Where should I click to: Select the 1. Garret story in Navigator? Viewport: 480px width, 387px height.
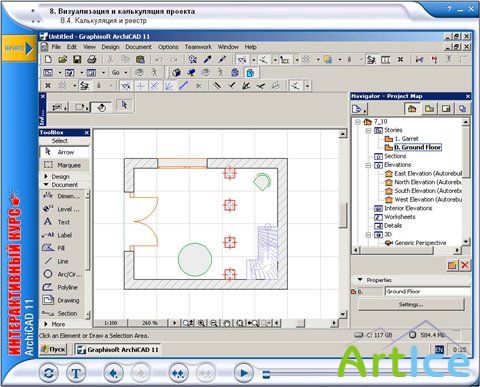[406, 139]
